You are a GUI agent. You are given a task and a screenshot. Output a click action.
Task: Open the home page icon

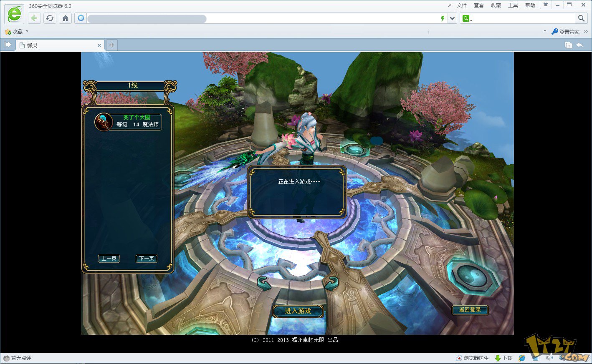tap(65, 18)
